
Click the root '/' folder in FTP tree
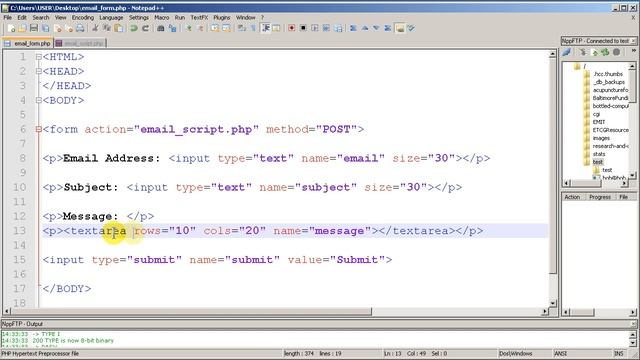coord(584,66)
